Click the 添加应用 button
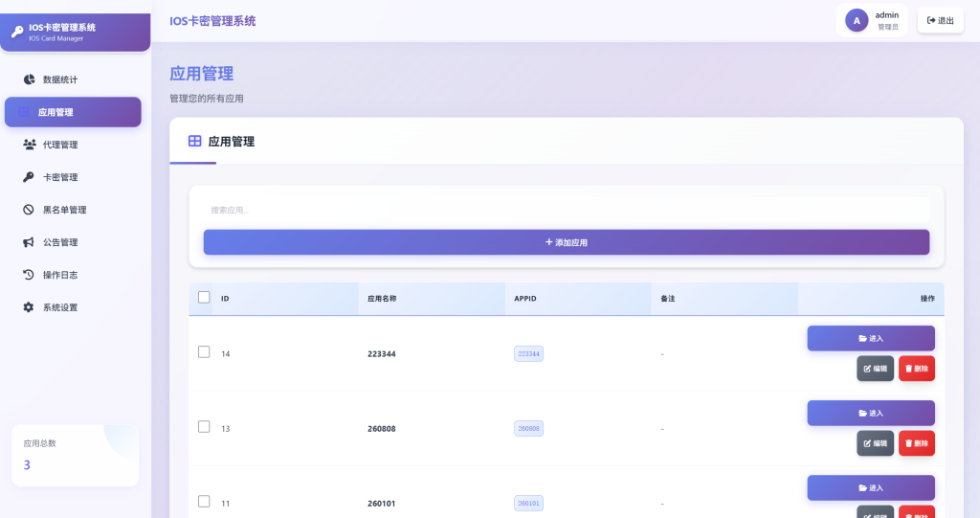Viewport: 980px width, 518px height. (567, 242)
